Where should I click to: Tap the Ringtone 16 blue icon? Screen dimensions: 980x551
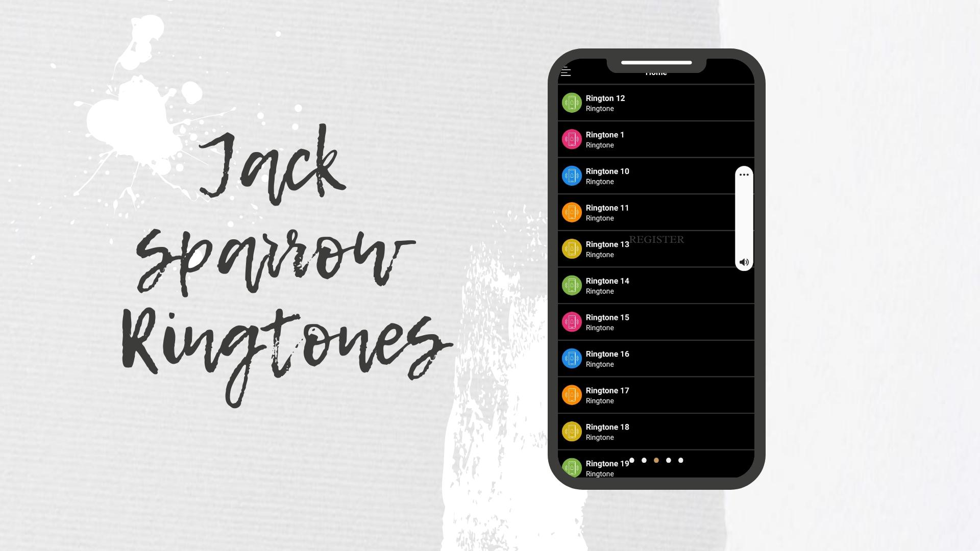572,358
